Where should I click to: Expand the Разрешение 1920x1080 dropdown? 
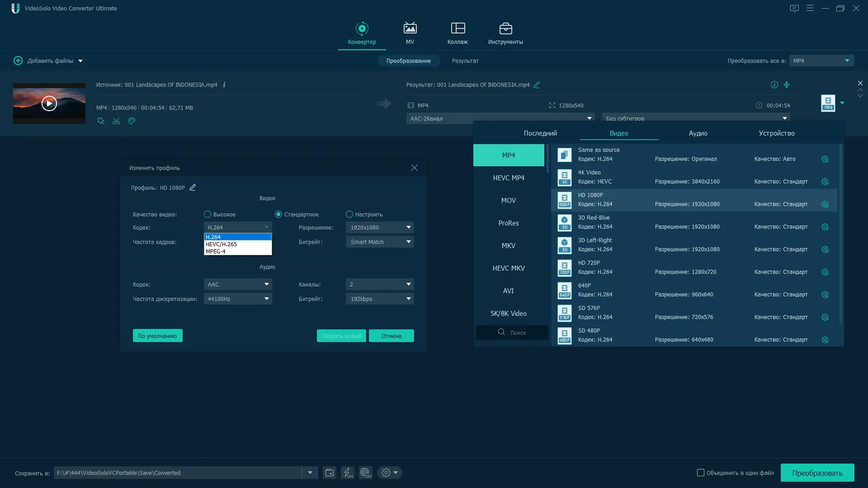(380, 227)
